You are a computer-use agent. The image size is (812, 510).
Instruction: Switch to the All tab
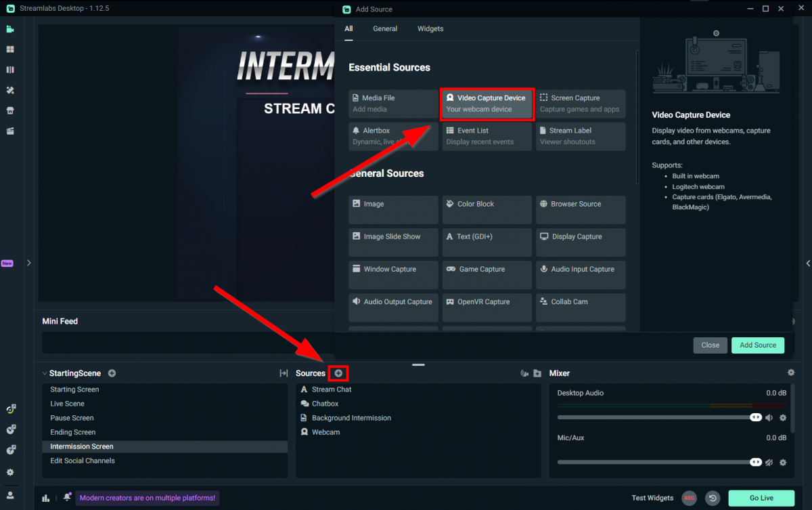click(x=348, y=28)
